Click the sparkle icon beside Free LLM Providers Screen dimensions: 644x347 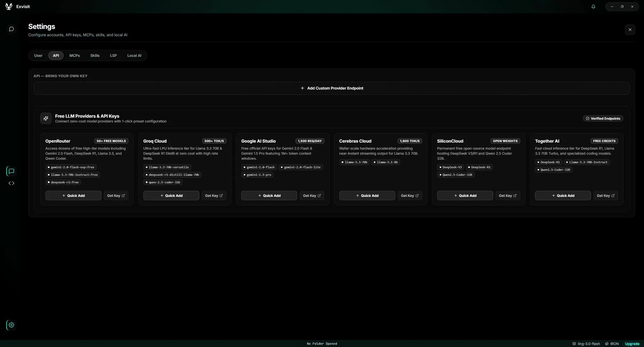pos(46,118)
